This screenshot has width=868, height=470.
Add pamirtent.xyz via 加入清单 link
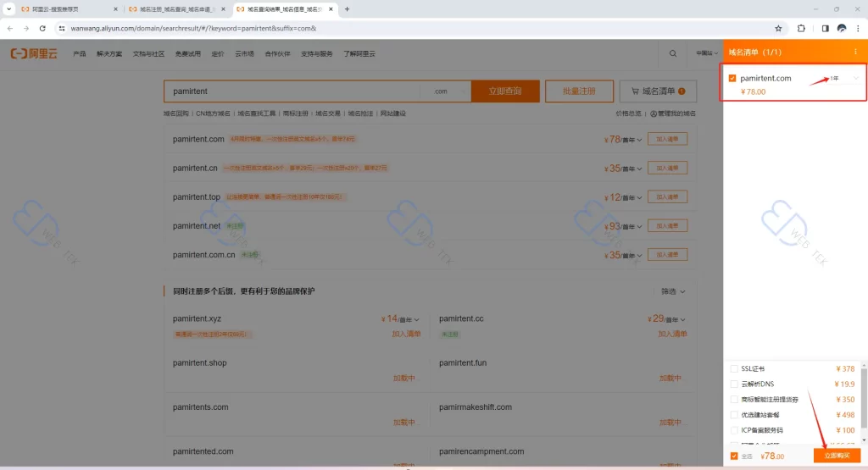pos(406,334)
